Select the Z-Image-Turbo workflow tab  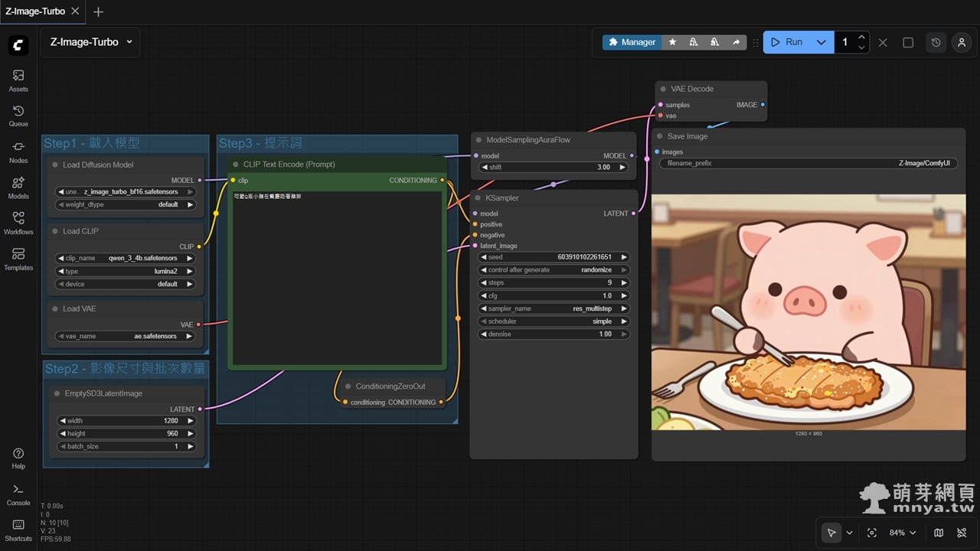coord(35,11)
